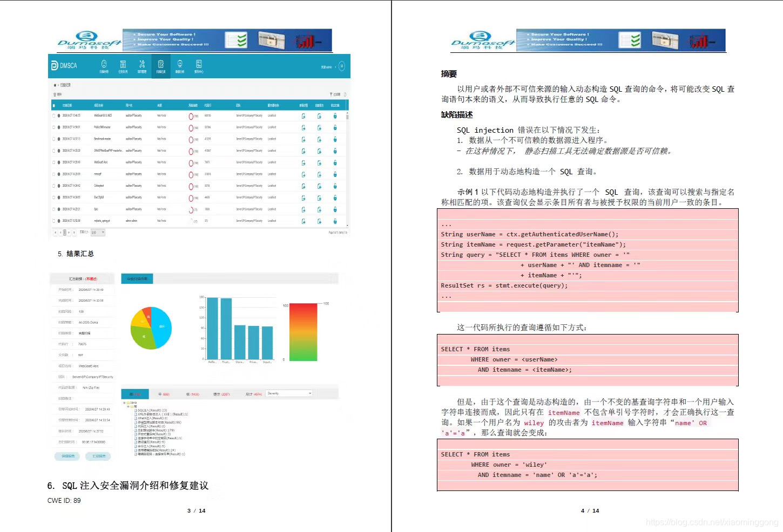This screenshot has width=783, height=532.
Task: Collapse the 高 folder under the Java node
Action: click(x=128, y=406)
